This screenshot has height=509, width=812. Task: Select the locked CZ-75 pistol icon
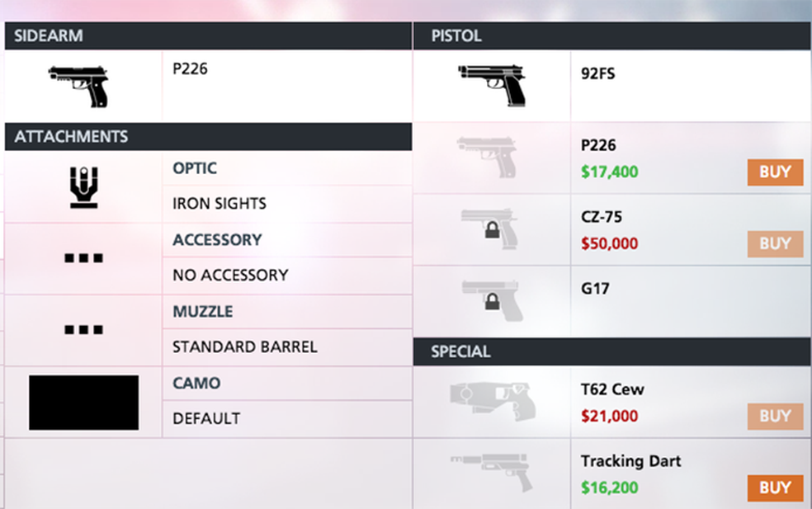point(491,229)
